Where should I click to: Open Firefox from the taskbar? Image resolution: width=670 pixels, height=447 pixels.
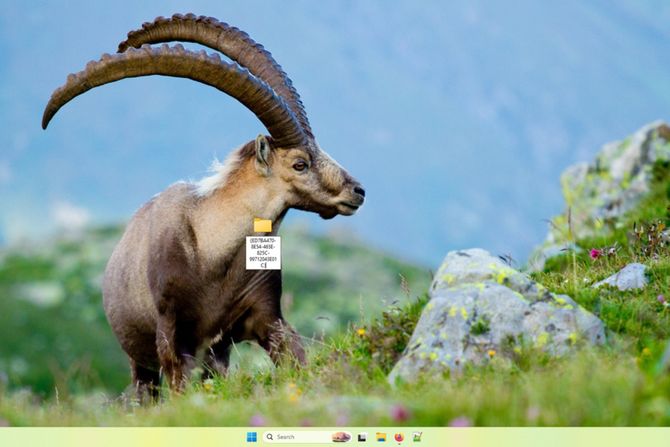pyautogui.click(x=399, y=437)
